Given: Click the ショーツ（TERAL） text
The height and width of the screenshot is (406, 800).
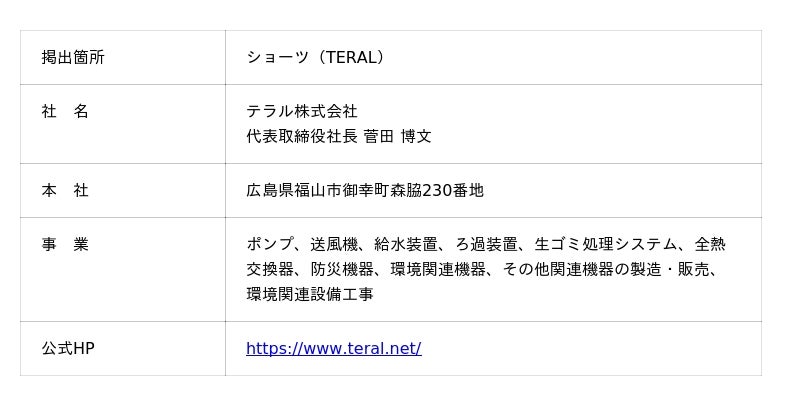Looking at the screenshot, I should pyautogui.click(x=315, y=57).
